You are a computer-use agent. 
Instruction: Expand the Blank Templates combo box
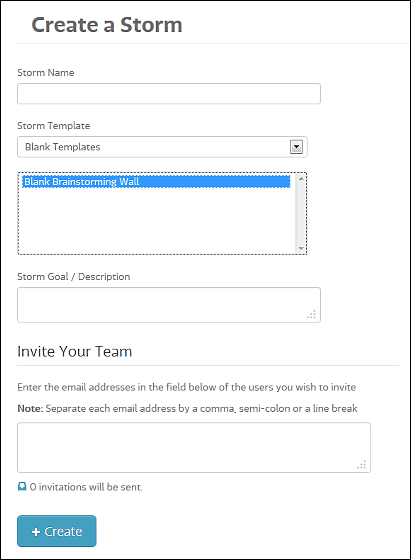[162, 147]
